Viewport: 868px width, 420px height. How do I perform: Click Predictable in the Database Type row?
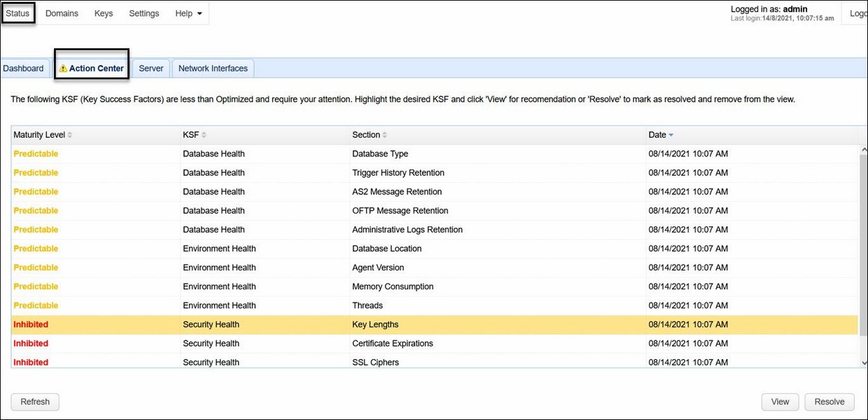pyautogui.click(x=36, y=154)
